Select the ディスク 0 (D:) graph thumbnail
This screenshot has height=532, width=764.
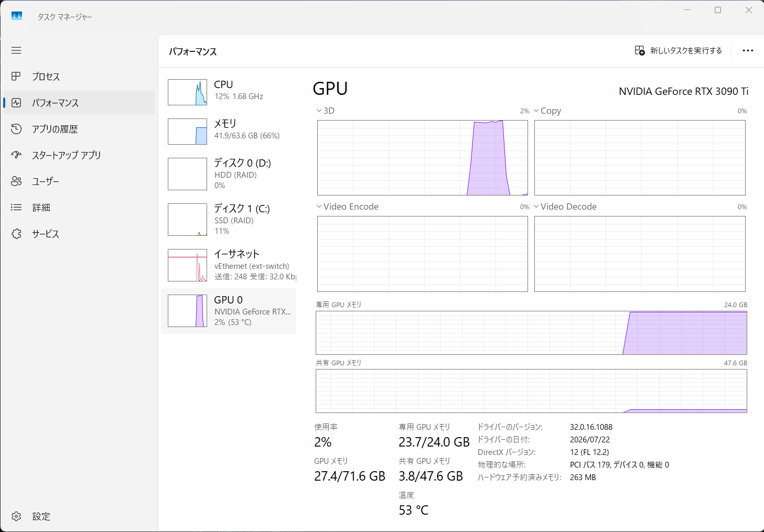tap(187, 174)
